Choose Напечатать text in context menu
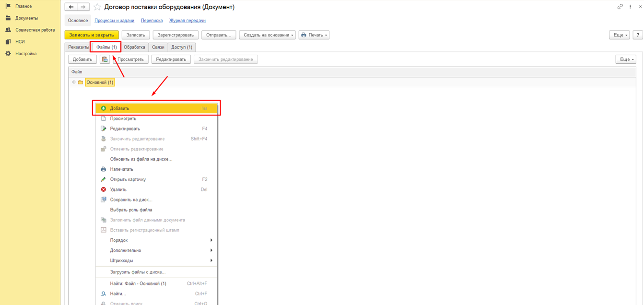 (x=122, y=169)
